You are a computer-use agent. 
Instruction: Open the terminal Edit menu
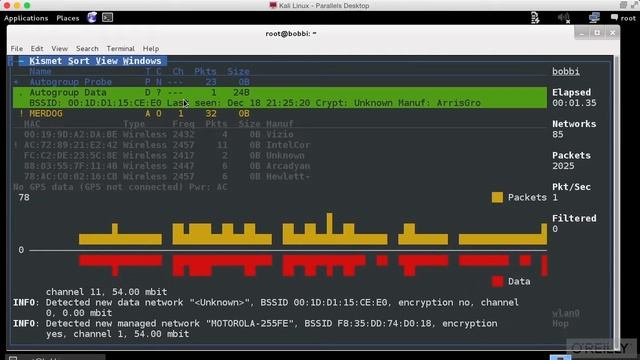click(x=37, y=49)
